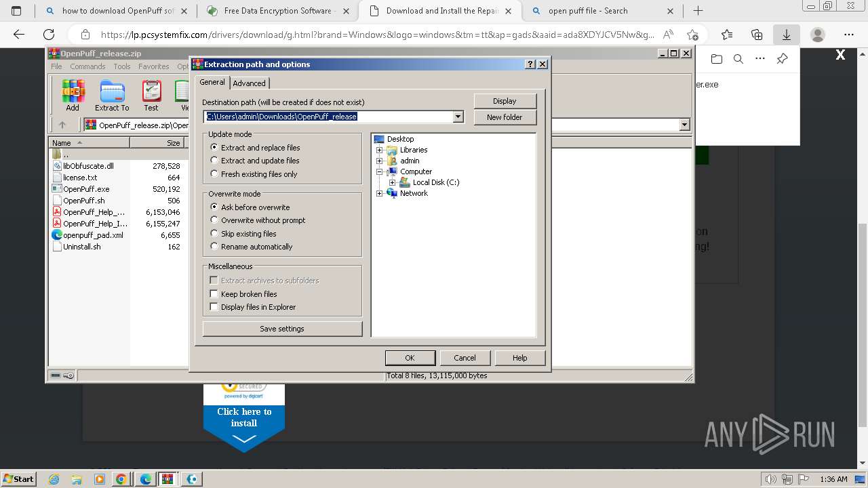
Task: Select Extract and replace files option
Action: 255,148
